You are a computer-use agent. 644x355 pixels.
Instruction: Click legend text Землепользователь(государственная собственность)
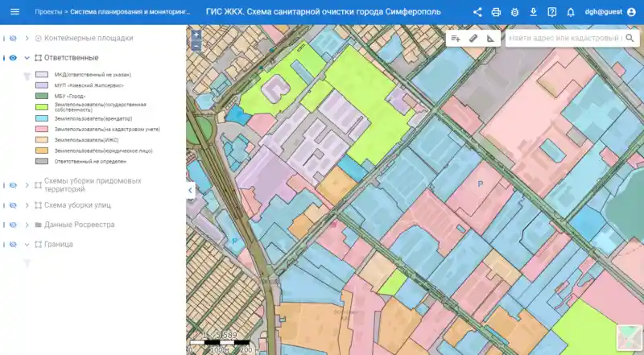click(100, 107)
